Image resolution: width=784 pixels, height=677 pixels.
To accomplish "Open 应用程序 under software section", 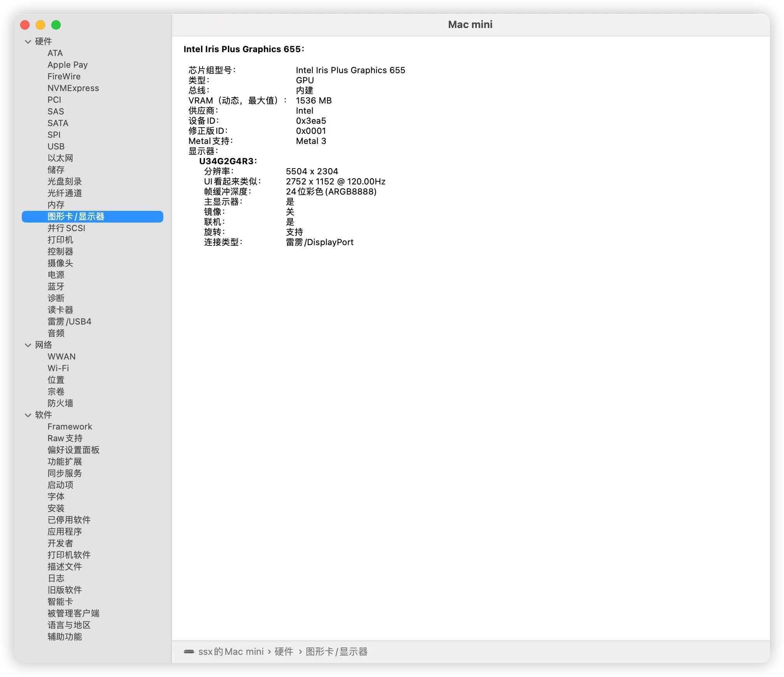I will [x=65, y=532].
